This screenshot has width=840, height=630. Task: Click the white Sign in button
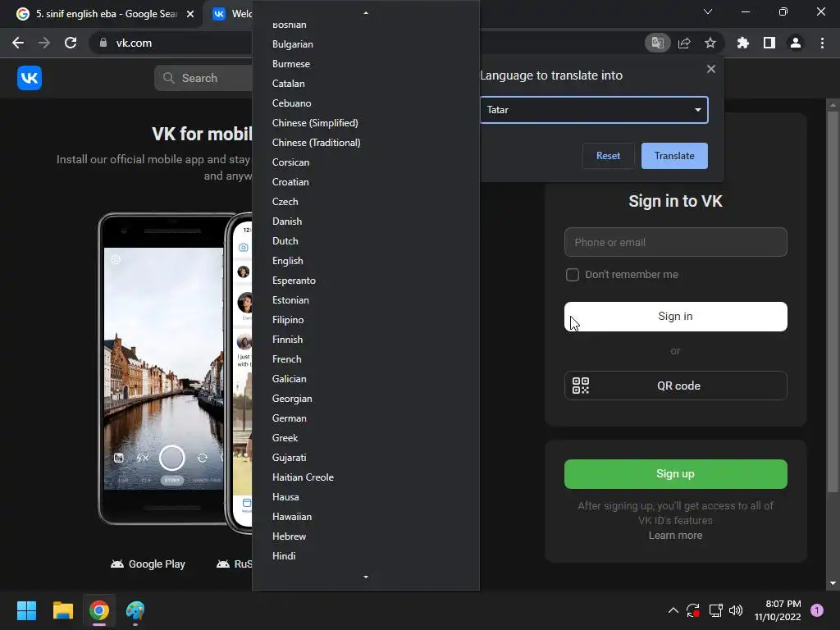676,317
